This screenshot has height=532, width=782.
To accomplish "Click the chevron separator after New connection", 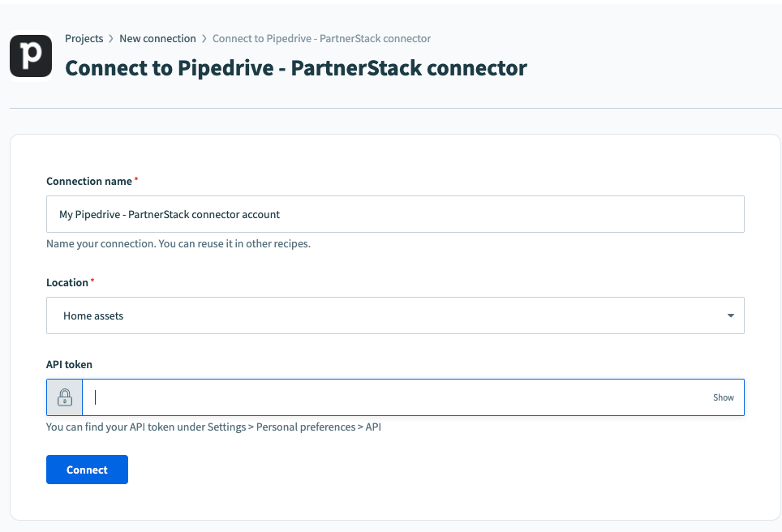I will (204, 39).
